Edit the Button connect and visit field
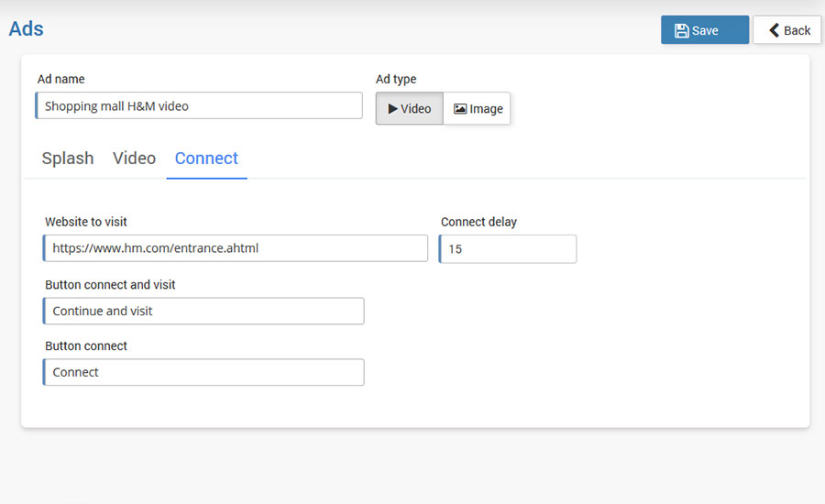The image size is (825, 504). tap(203, 311)
